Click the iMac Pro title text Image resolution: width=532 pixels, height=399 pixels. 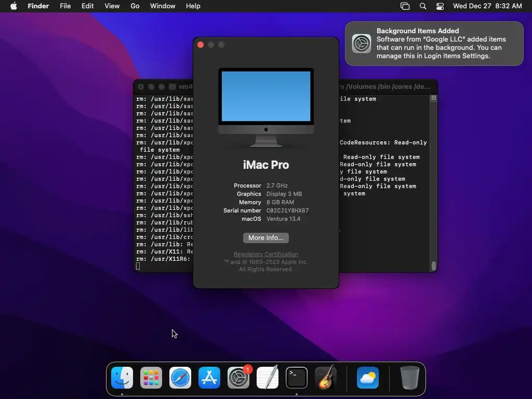266,165
